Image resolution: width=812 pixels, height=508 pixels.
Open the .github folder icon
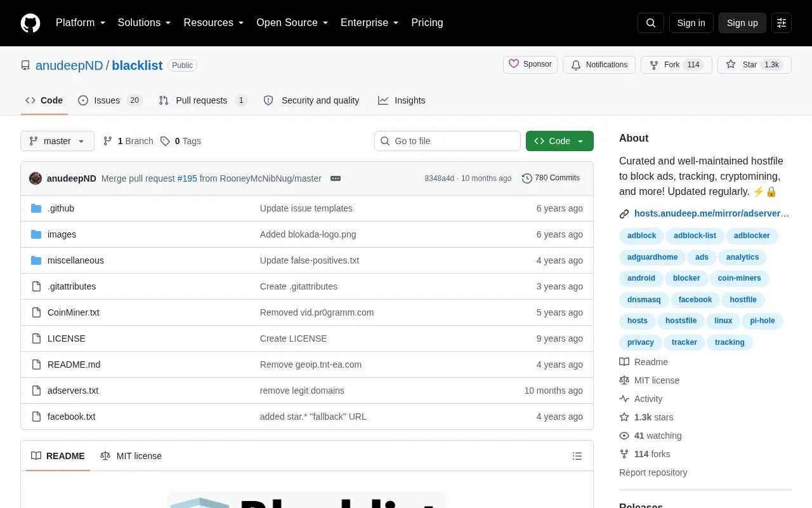[36, 208]
